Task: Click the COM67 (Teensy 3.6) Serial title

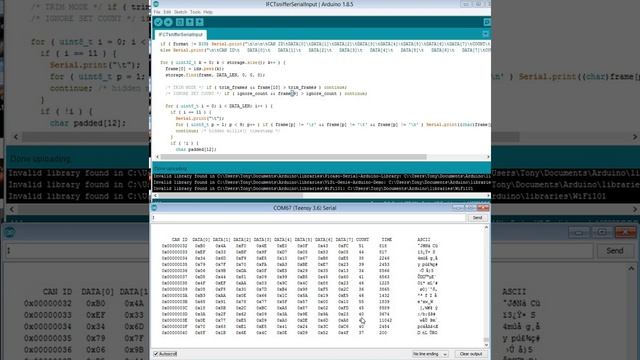Action: click(x=304, y=208)
